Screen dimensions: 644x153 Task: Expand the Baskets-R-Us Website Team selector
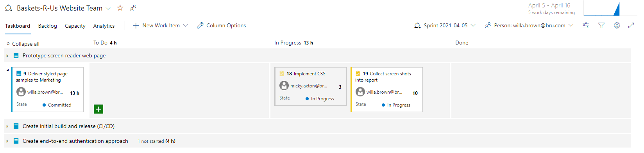point(108,8)
